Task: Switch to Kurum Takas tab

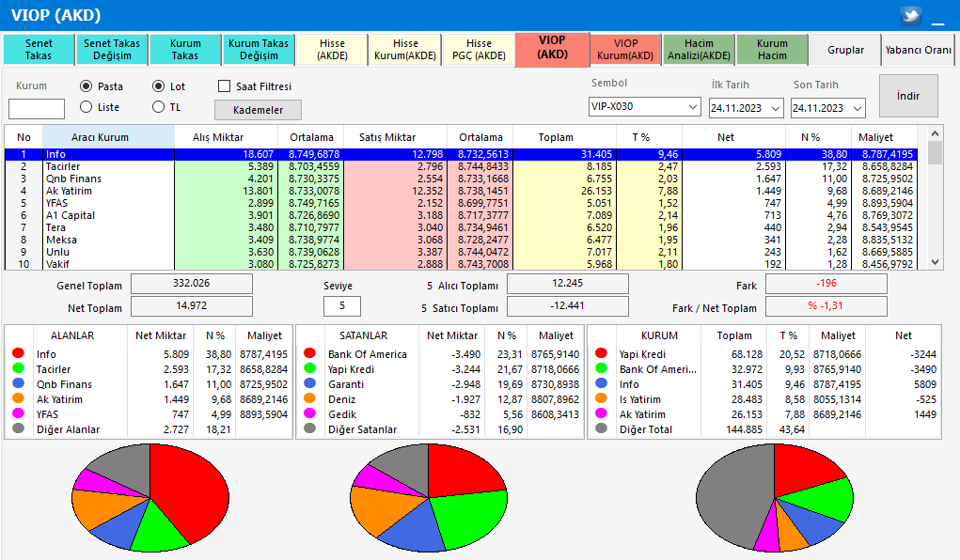Action: coord(185,50)
